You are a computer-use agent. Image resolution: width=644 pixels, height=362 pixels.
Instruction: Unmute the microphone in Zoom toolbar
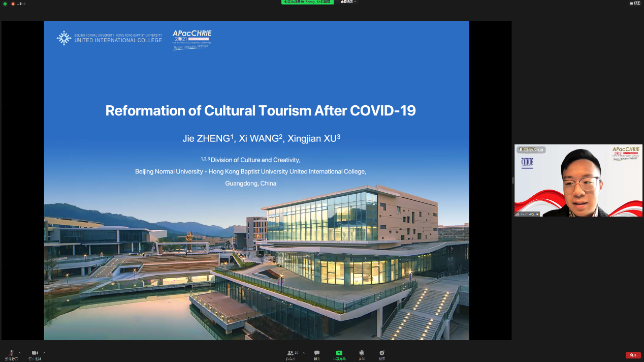pos(11,353)
